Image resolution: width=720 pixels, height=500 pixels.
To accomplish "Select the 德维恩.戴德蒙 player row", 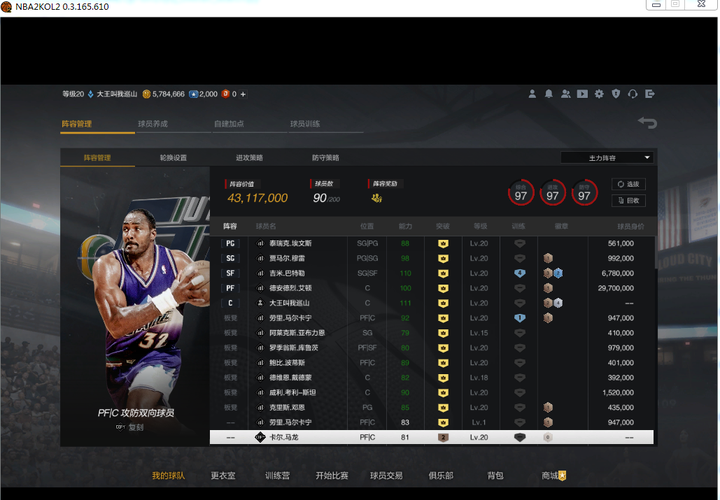I will [432, 378].
